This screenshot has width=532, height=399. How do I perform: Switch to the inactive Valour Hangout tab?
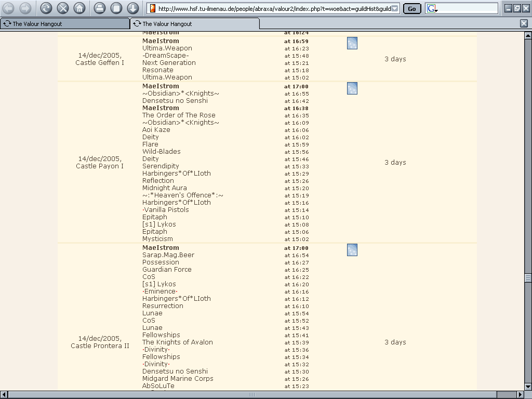pyautogui.click(x=65, y=23)
